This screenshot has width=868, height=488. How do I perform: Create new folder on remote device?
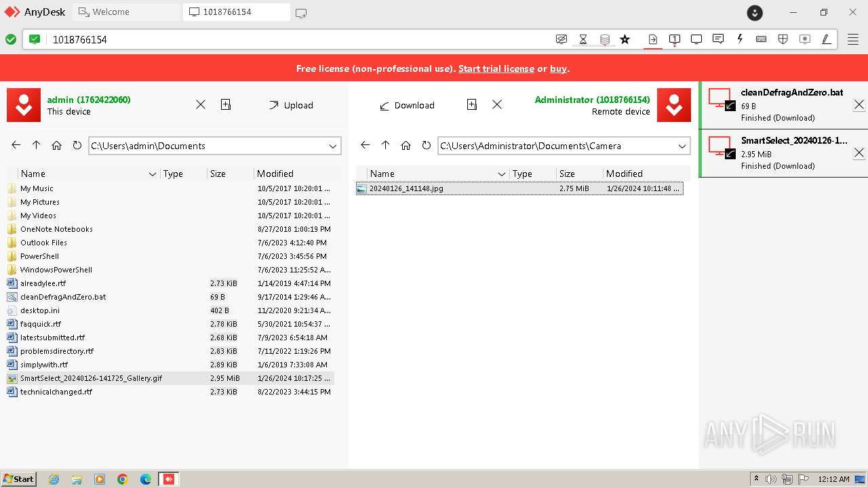472,104
